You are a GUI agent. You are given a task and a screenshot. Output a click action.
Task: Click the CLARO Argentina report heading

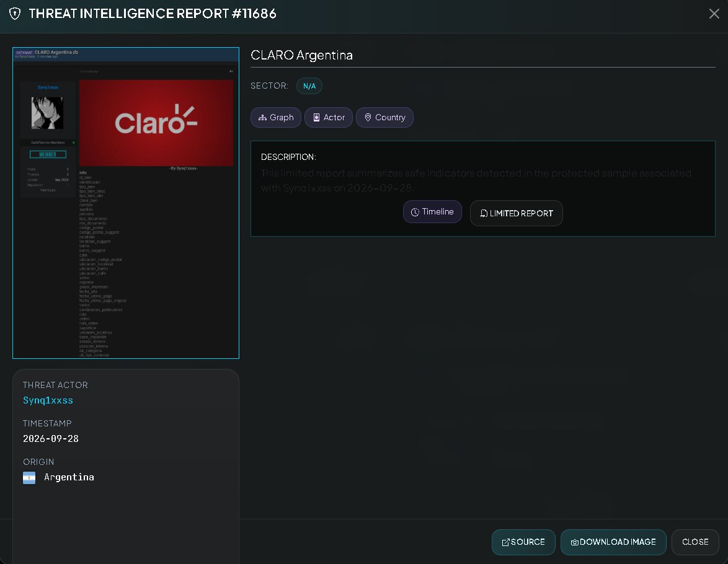[302, 55]
